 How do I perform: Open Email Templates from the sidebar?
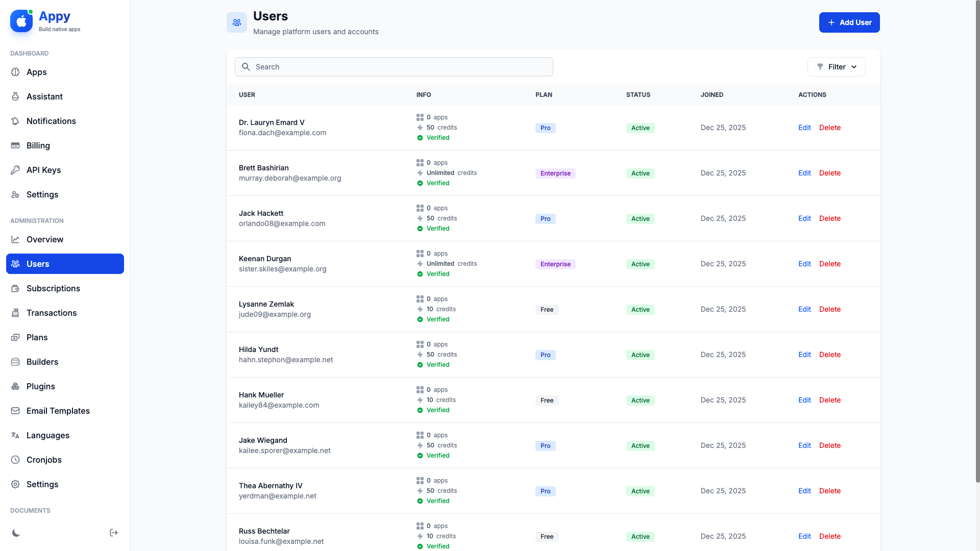[58, 411]
